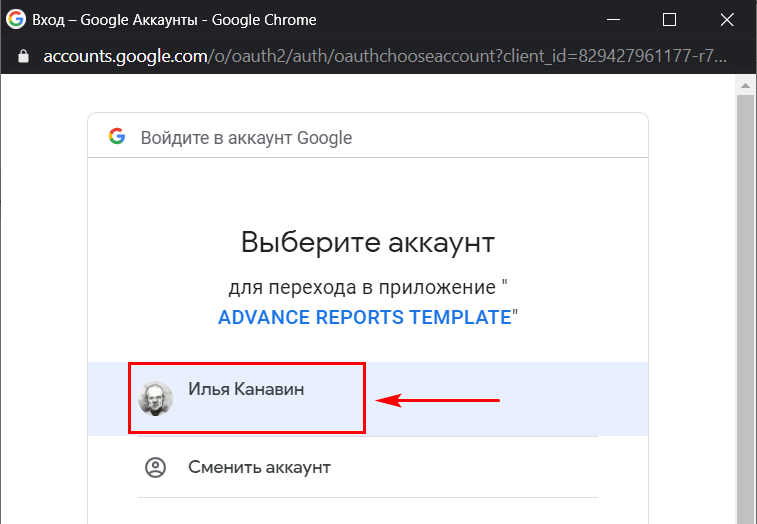The width and height of the screenshot is (757, 524).
Task: Click Илья Канавин's profile avatar
Action: pos(155,398)
